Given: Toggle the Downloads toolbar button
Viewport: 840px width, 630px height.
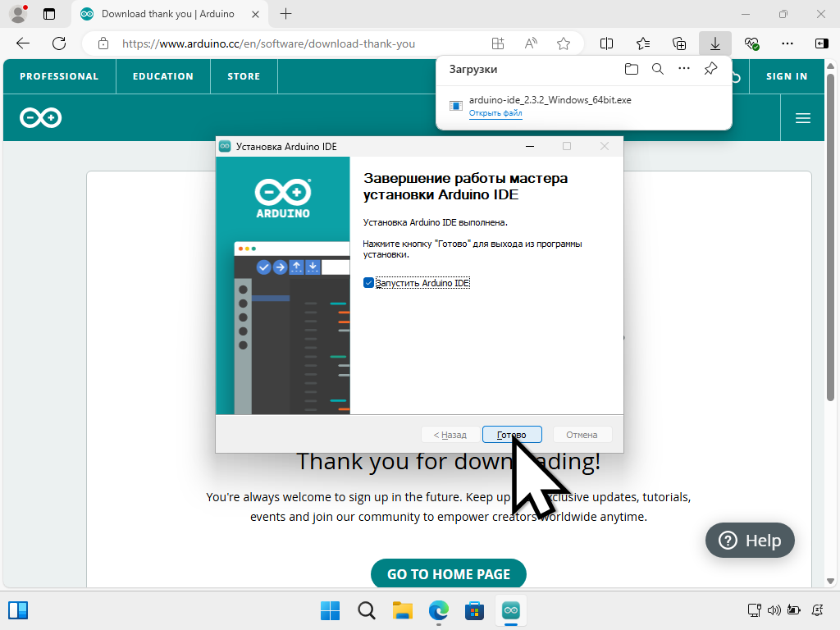Looking at the screenshot, I should (x=715, y=43).
